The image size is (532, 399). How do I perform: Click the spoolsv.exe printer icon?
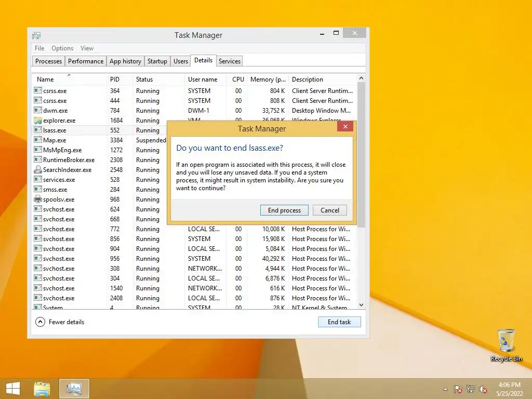tap(37, 199)
